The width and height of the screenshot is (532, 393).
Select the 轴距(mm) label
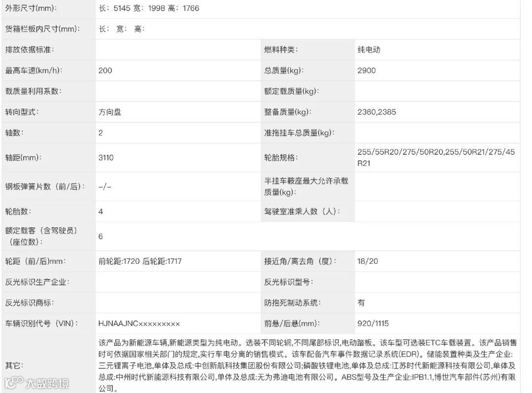tap(23, 158)
